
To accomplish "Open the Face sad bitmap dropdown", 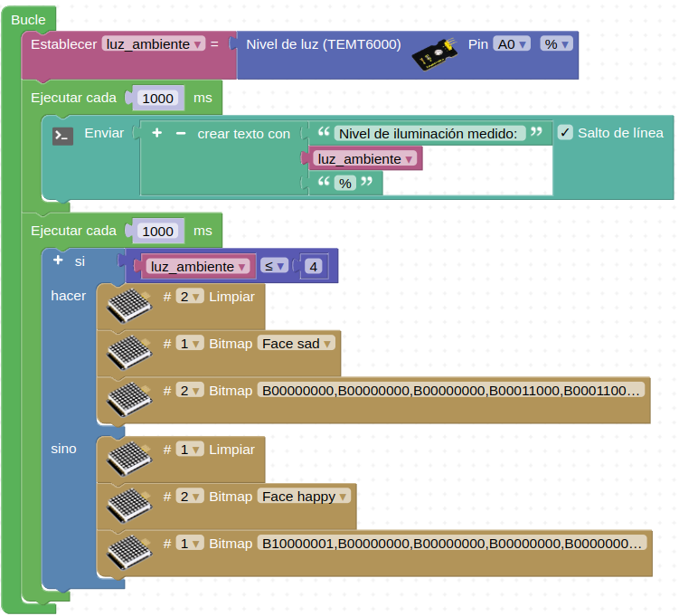I will coord(297,344).
